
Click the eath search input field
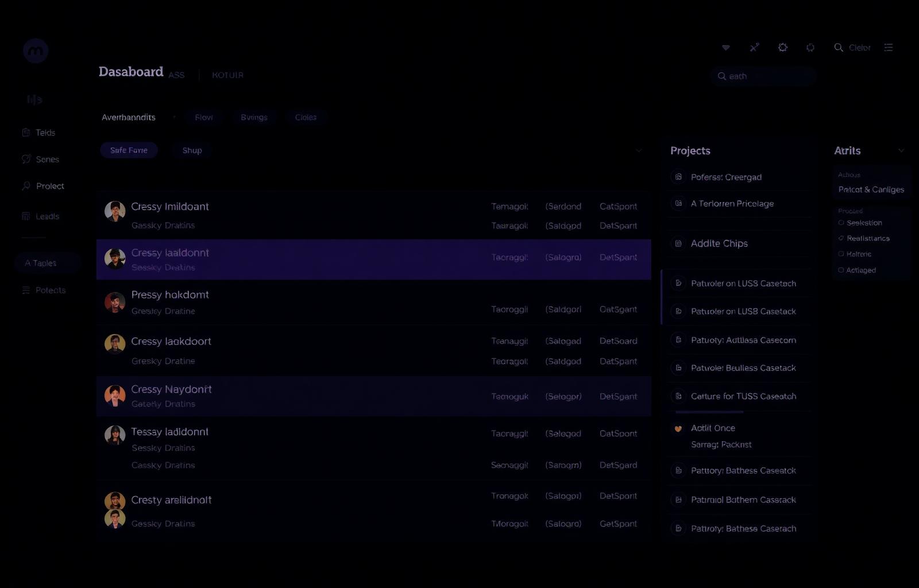pos(763,76)
